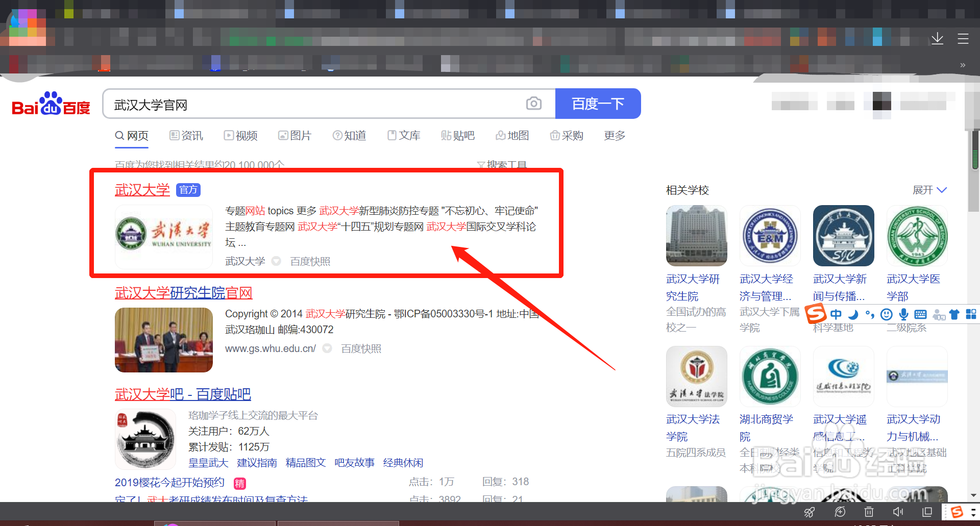Screen dimensions: 980x526
Task: Select the 网页 tab
Action: [132, 136]
